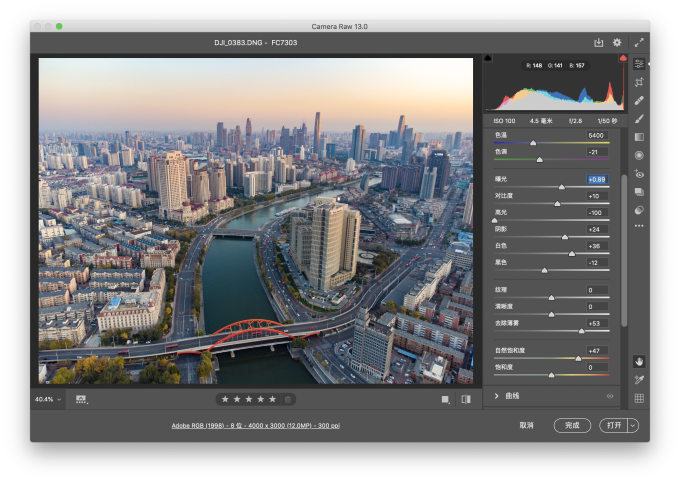Click the aerial city photo preview
680x482 pixels.
(256, 221)
